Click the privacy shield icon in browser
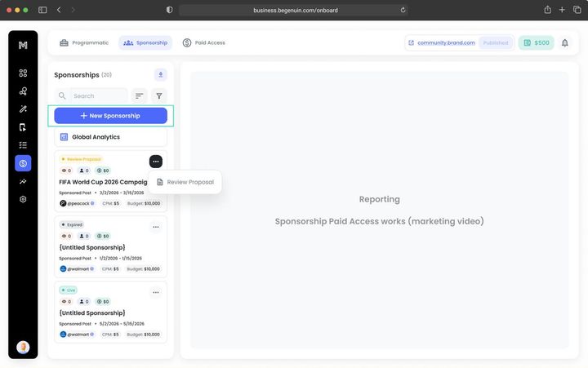This screenshot has width=588, height=368. (170, 10)
